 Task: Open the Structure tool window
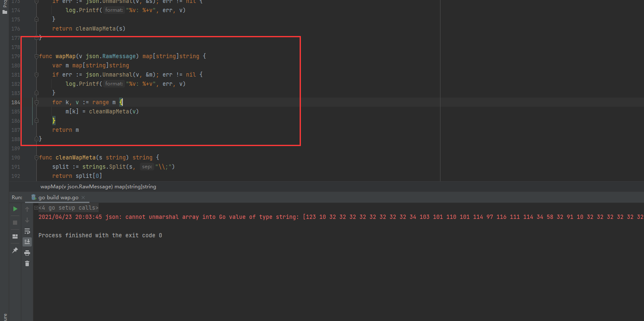4,315
